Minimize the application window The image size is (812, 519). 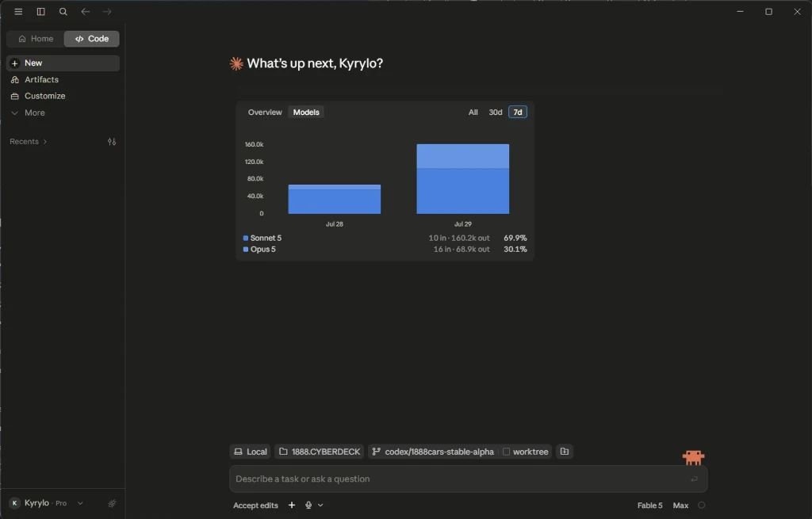click(740, 11)
